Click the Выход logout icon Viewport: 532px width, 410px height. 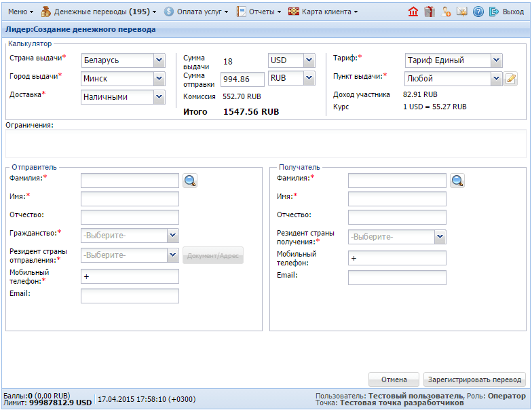tap(494, 12)
